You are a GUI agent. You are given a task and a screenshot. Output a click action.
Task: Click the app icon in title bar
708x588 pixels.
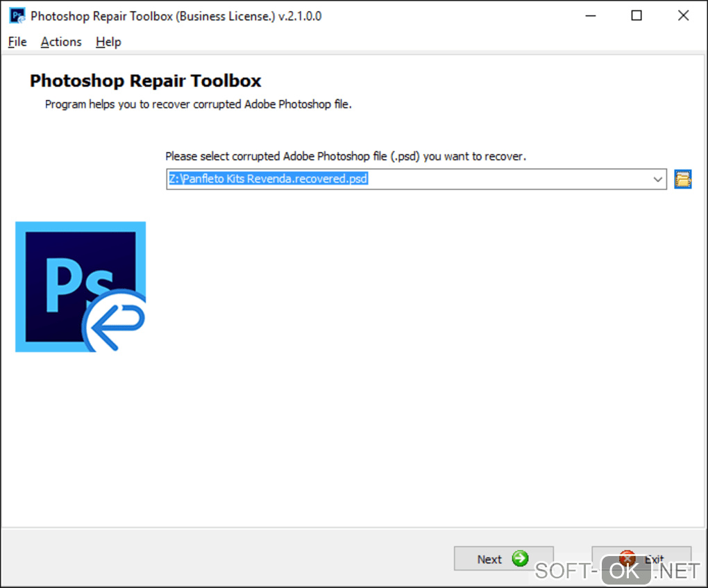coord(17,16)
